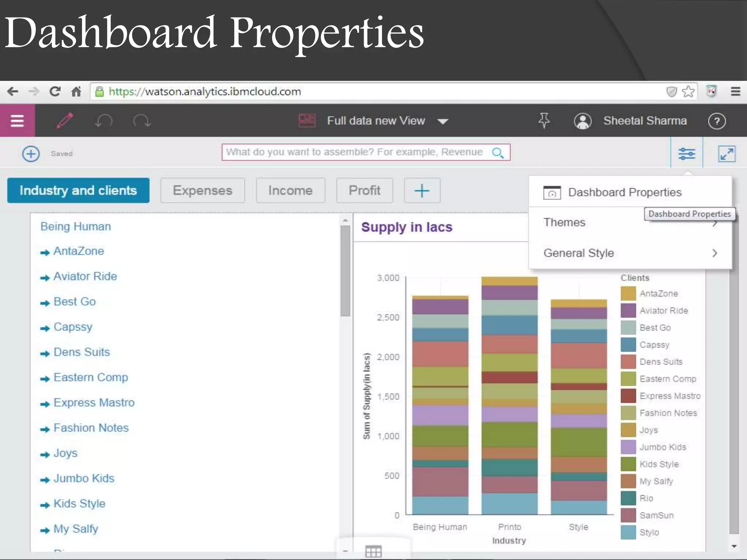Go back in the browser
747x560 pixels.
(13, 91)
